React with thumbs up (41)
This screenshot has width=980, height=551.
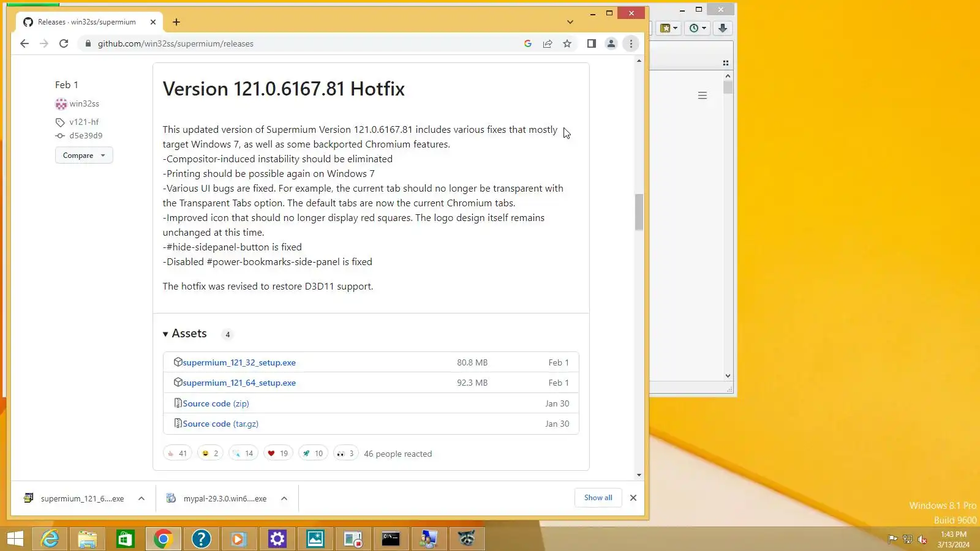coord(177,454)
